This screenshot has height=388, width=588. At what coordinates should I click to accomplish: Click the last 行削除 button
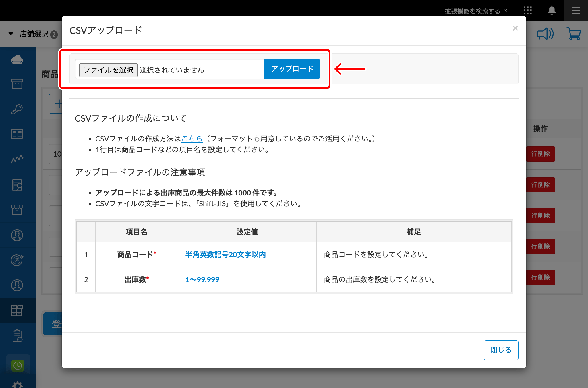click(541, 277)
